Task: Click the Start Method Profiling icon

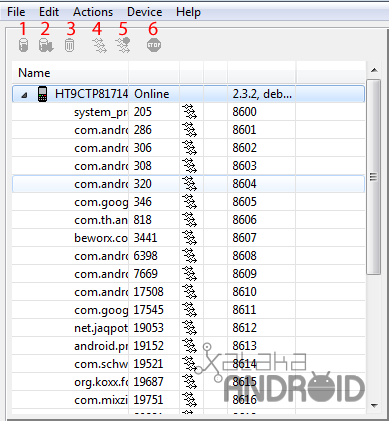Action: click(123, 45)
